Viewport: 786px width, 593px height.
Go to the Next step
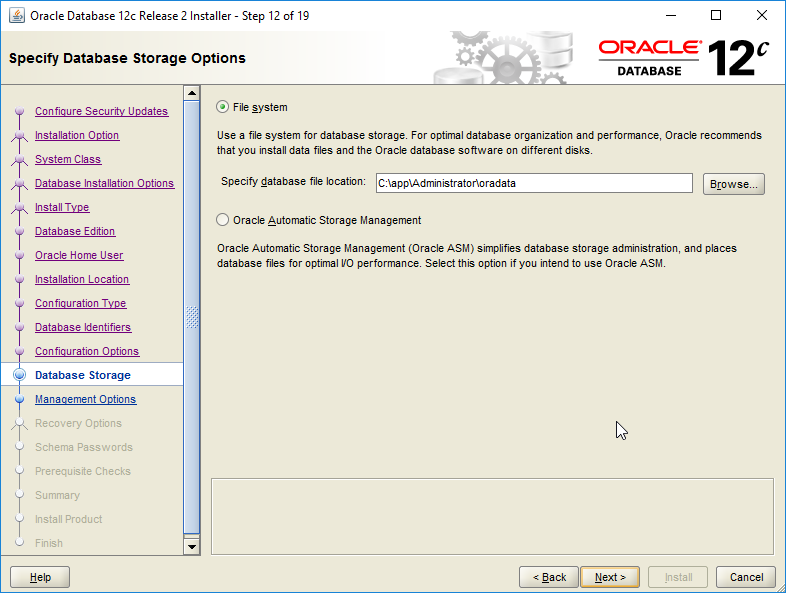pyautogui.click(x=610, y=577)
